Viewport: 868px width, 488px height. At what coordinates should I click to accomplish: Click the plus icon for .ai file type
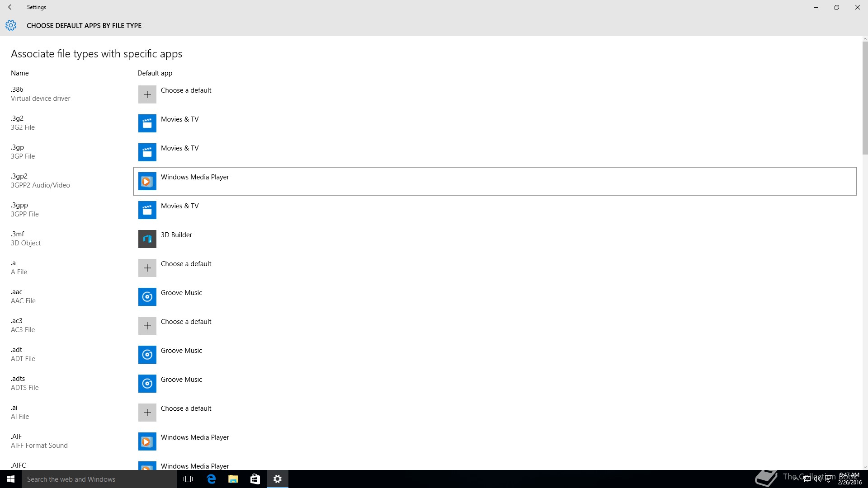point(147,413)
